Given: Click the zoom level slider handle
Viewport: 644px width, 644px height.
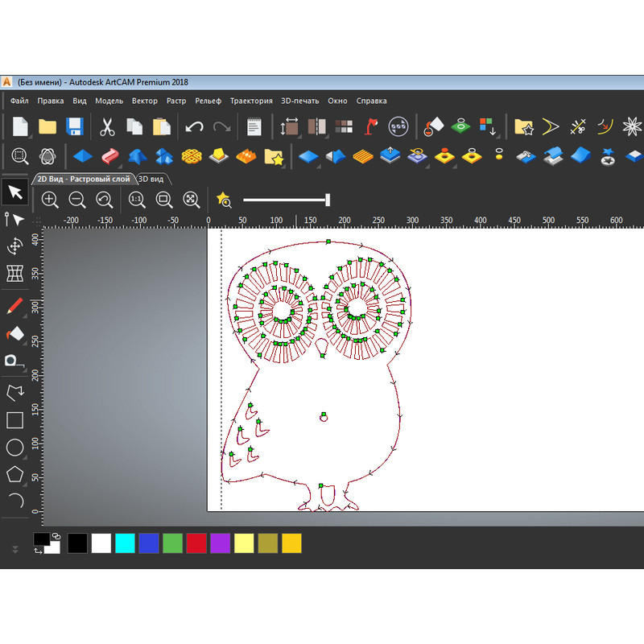Looking at the screenshot, I should point(328,198).
